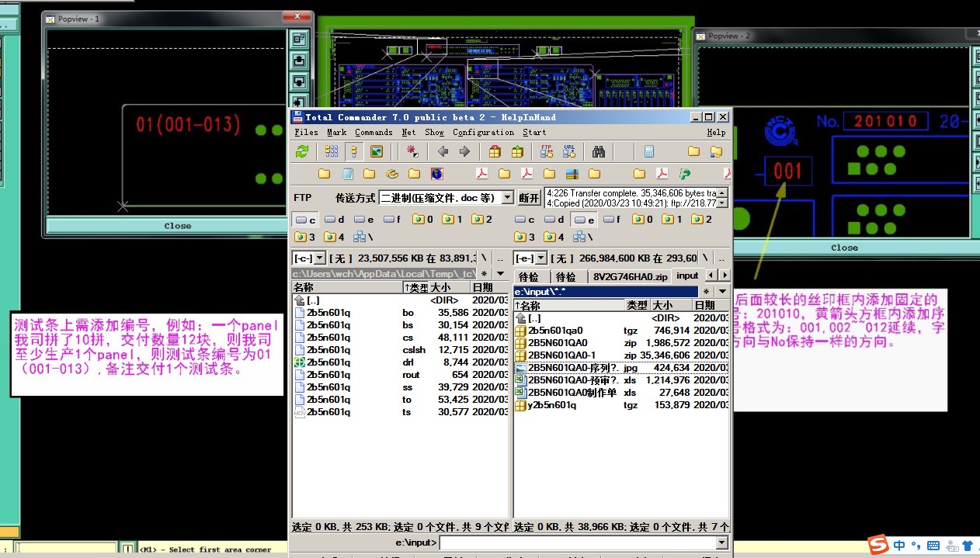Select y2b5n601q tgz file

pos(621,405)
